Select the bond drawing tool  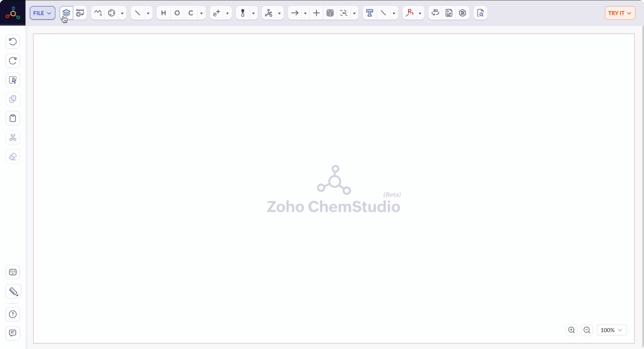click(x=137, y=13)
